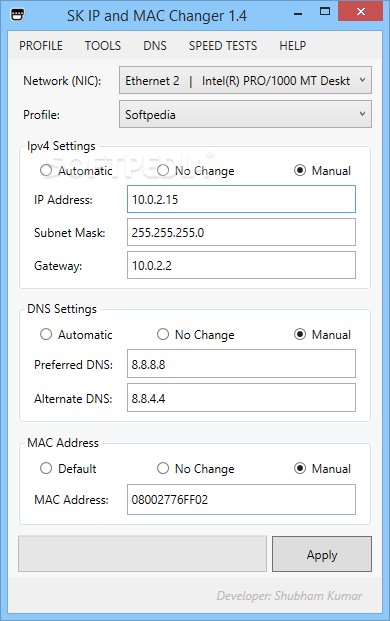This screenshot has width=390, height=621.
Task: Click the Preferred DNS field
Action: 241,364
